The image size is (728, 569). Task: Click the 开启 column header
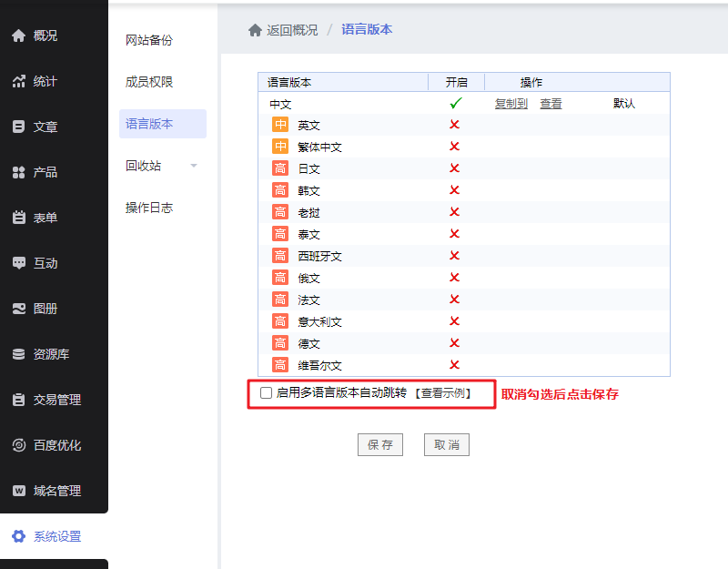click(457, 82)
